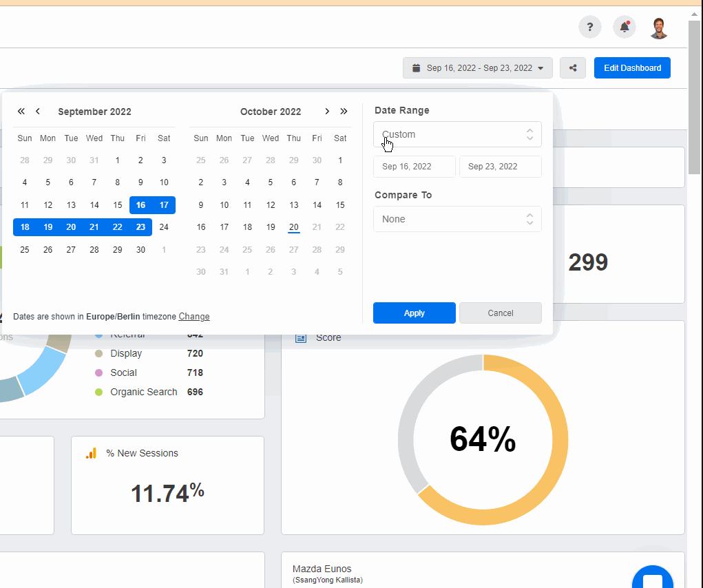Click the Change timezone link
Viewport: 703px width, 588px height.
193,317
